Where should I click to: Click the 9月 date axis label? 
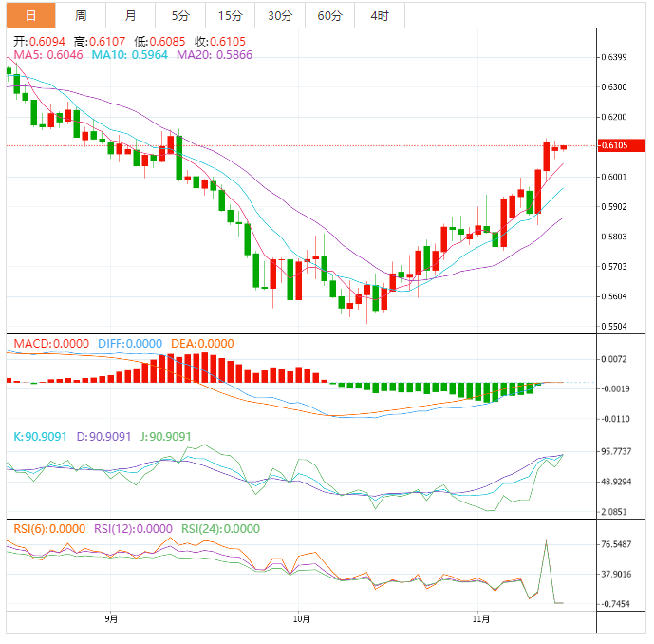(x=111, y=619)
